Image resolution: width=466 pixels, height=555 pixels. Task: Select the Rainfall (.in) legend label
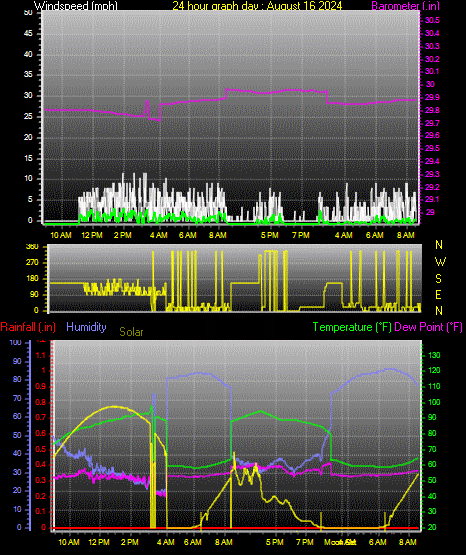point(28,327)
